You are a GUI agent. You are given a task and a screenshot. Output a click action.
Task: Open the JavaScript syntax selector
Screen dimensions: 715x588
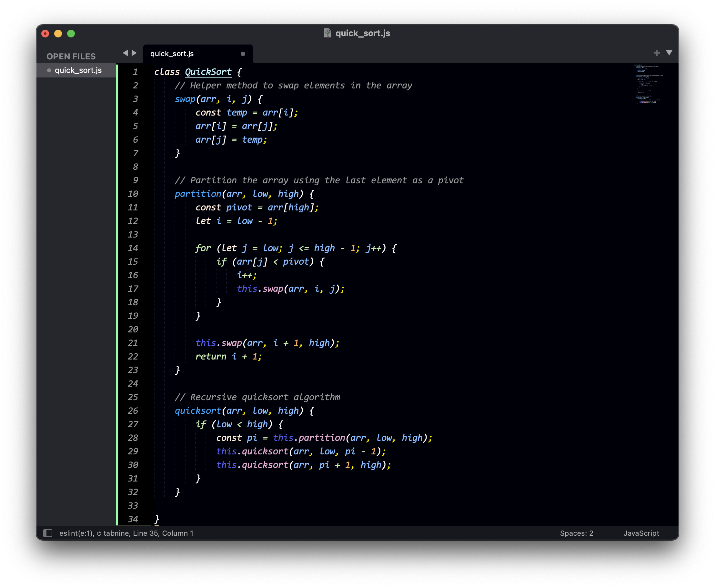click(x=641, y=533)
